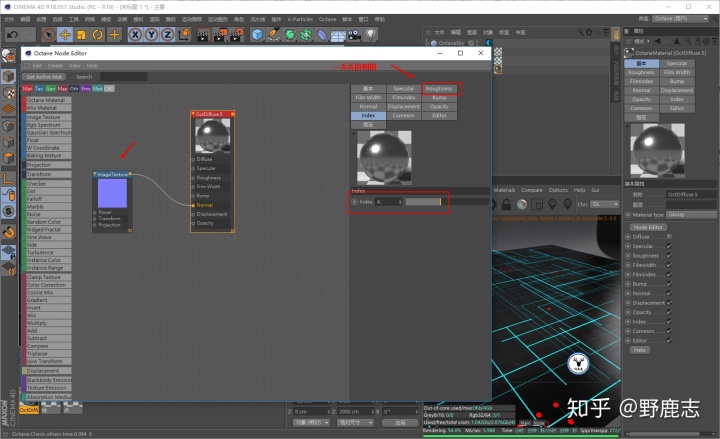Toggle the green Gen node filter
Screen dimensions: 720x439
pyautogui.click(x=51, y=89)
